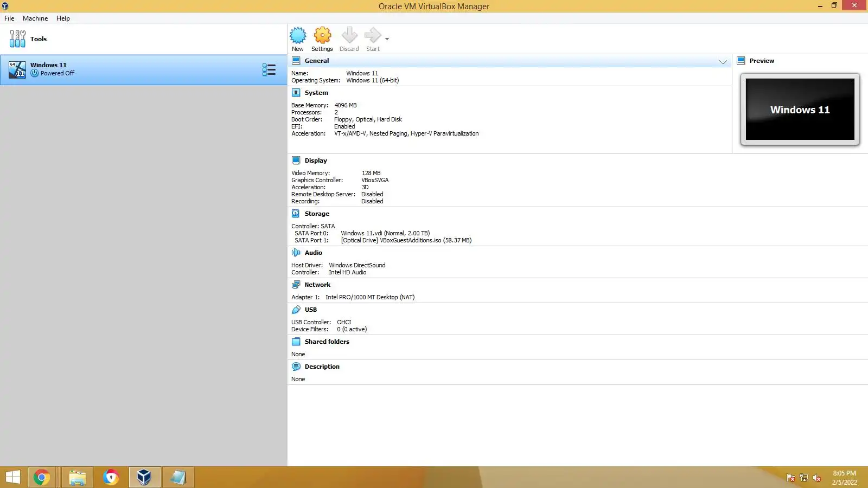Open the Description heading link
The height and width of the screenshot is (488, 868).
[x=322, y=367]
